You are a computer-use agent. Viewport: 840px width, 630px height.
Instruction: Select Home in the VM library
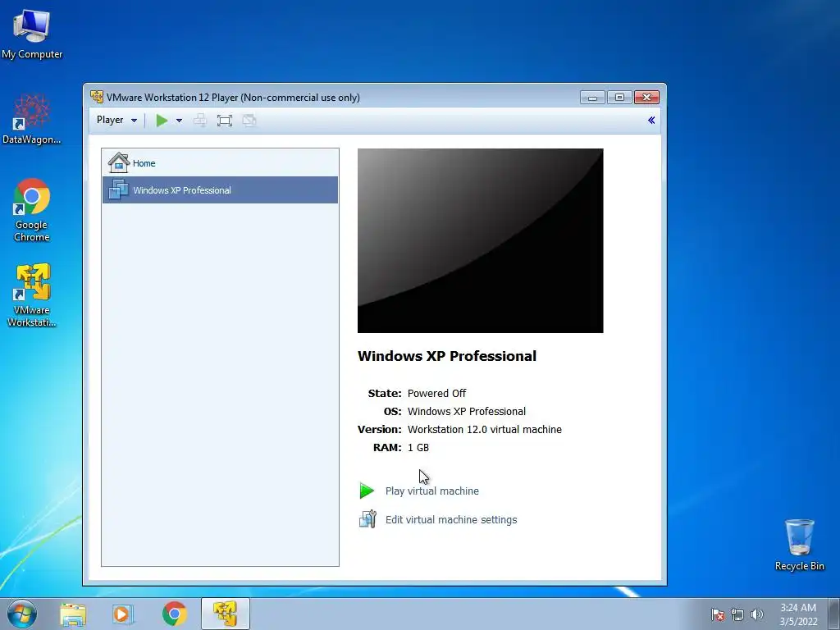[x=220, y=163]
